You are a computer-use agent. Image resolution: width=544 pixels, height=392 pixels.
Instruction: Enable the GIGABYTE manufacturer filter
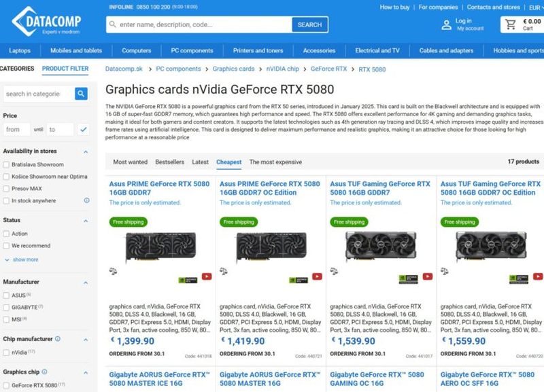(x=6, y=308)
